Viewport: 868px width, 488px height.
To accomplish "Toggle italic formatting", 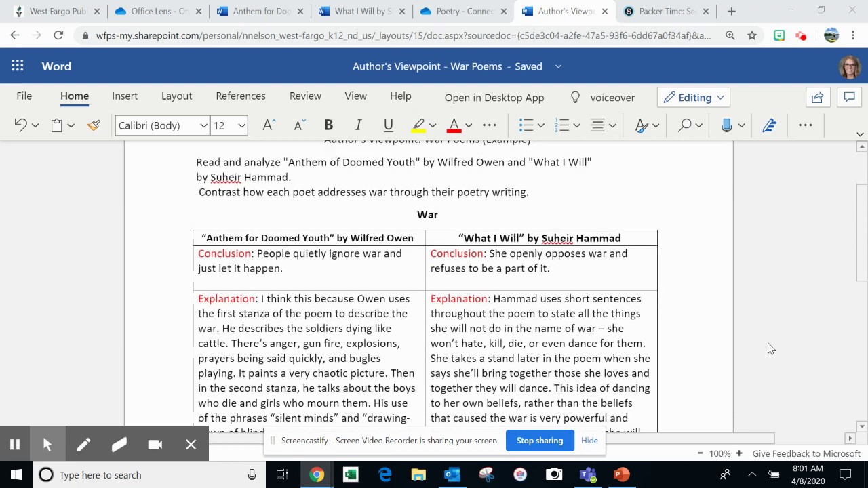I will click(x=358, y=125).
